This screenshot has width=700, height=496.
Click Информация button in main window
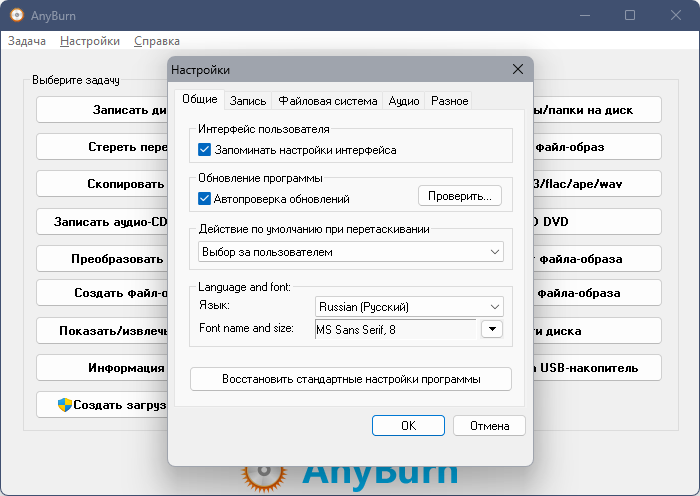(102, 368)
